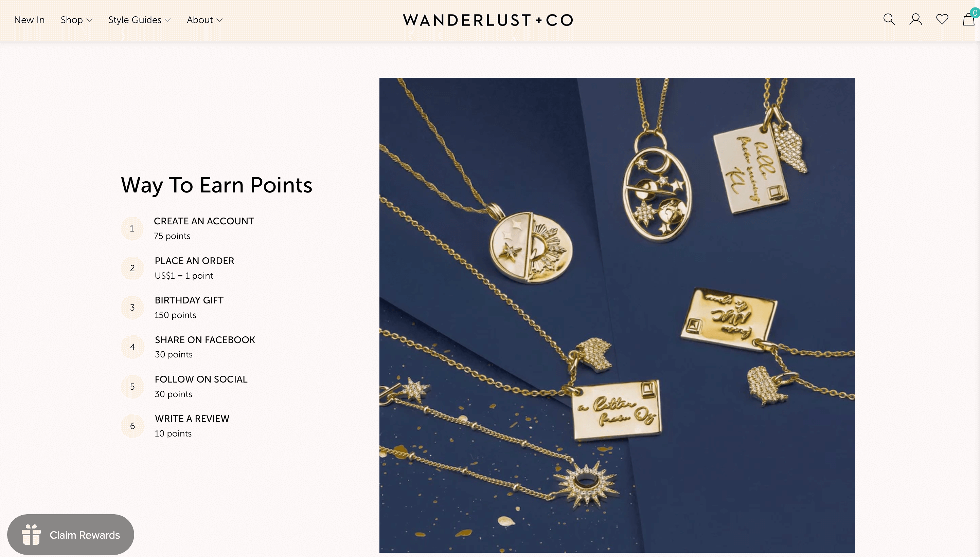The width and height of the screenshot is (980, 557).
Task: Click the Write A Review rewards entry
Action: pos(192,425)
